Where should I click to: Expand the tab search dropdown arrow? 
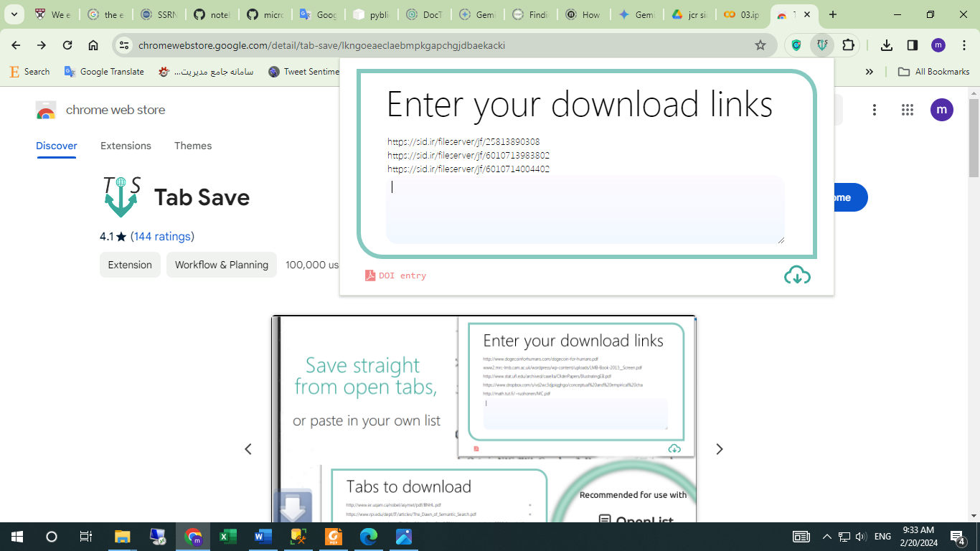coord(14,14)
